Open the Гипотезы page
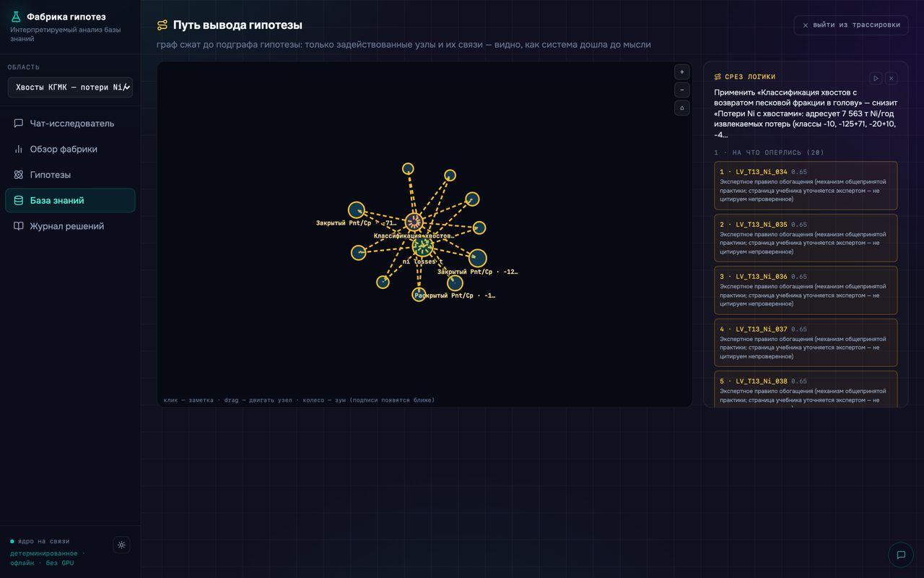Viewport: 924px width, 578px height. (x=70, y=175)
